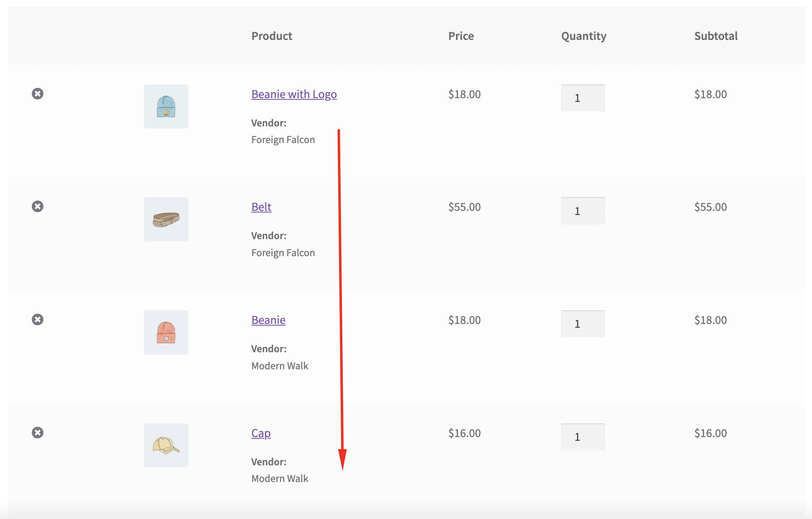Screen dimensions: 812x519
Task: Open the Beanie product link
Action: [x=268, y=320]
